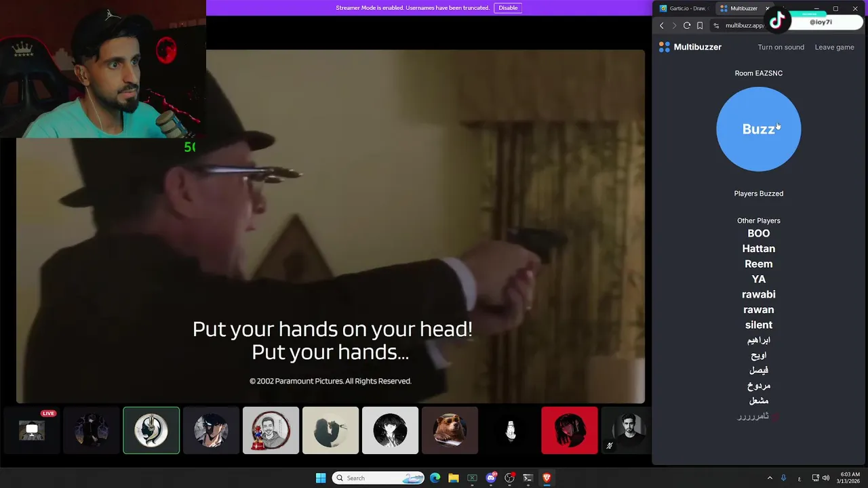
Task: Open the Xbox Game Bar taskbar icon
Action: pyautogui.click(x=472, y=478)
